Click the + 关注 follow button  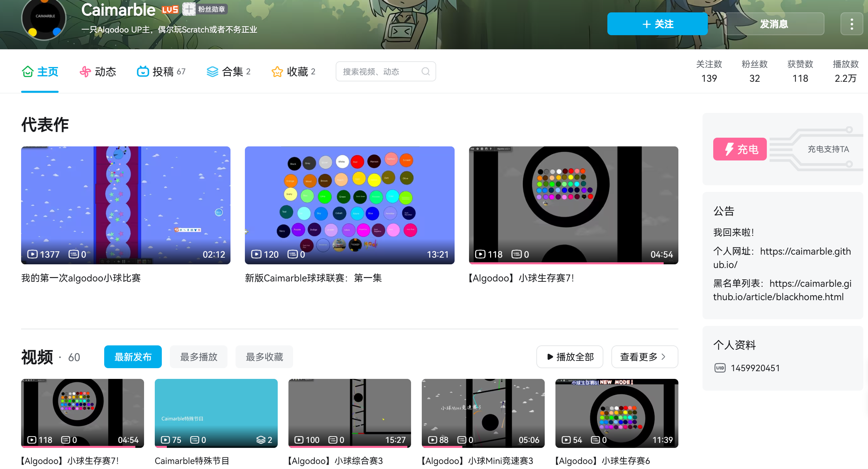[657, 24]
